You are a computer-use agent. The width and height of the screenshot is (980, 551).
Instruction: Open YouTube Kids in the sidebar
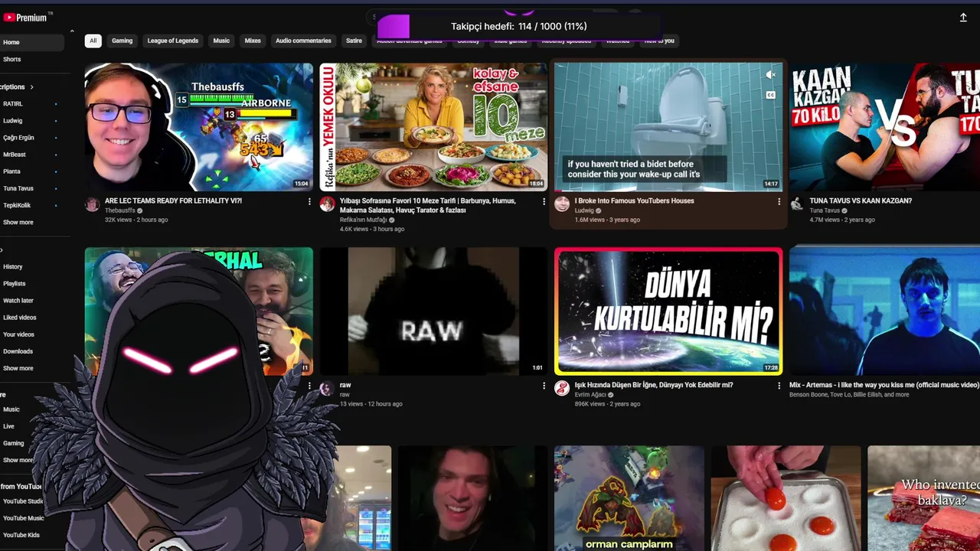(23, 535)
